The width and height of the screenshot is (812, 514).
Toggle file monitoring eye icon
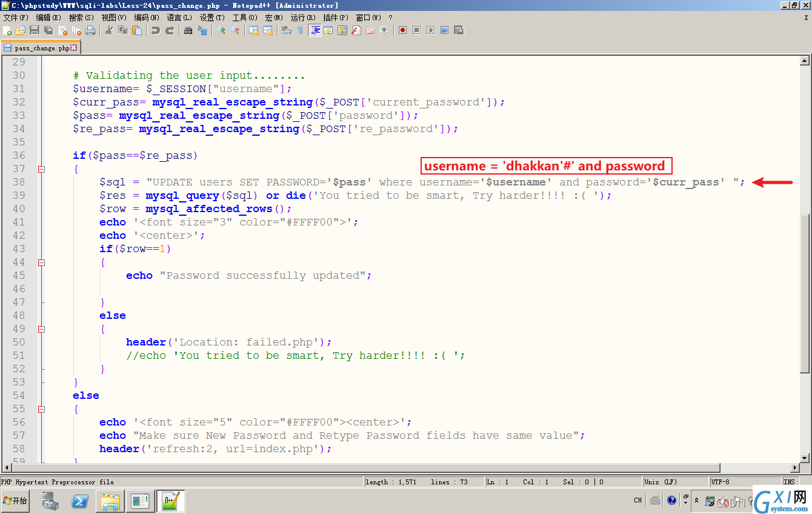point(384,30)
